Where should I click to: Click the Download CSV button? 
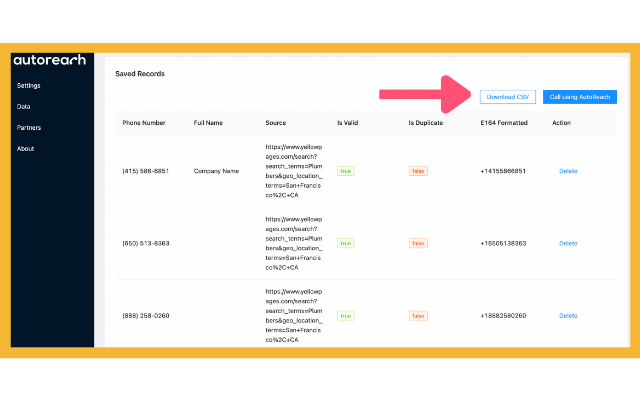[x=508, y=97]
